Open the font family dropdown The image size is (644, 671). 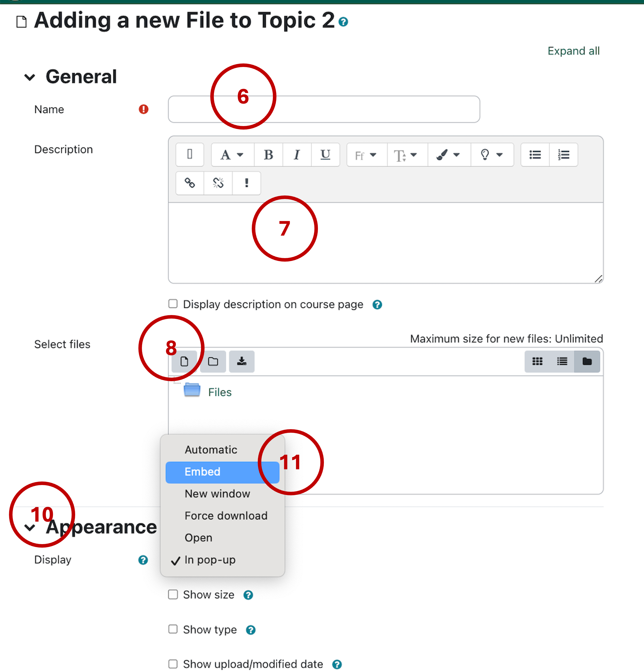click(366, 155)
